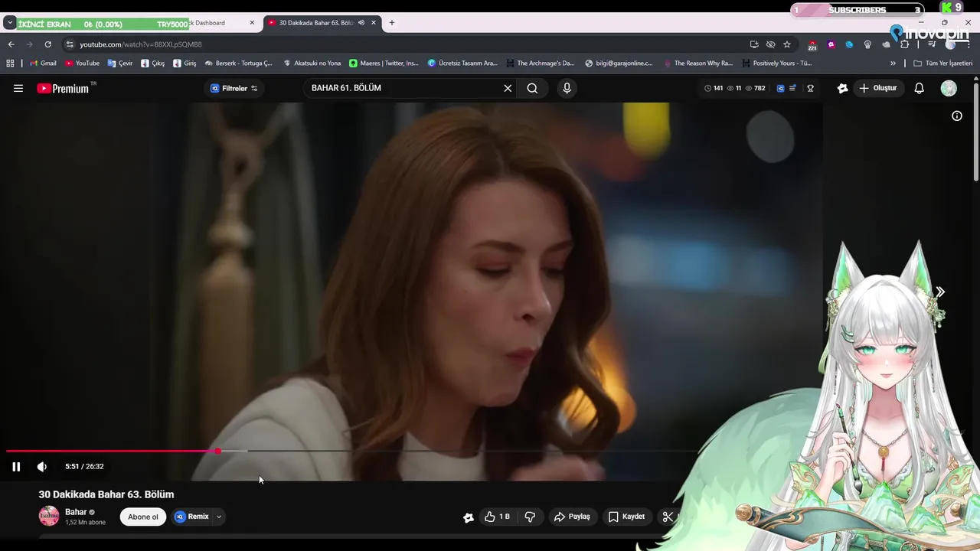980x551 pixels.
Task: Open the Akatsuki no Yona bookmark
Action: [x=312, y=64]
